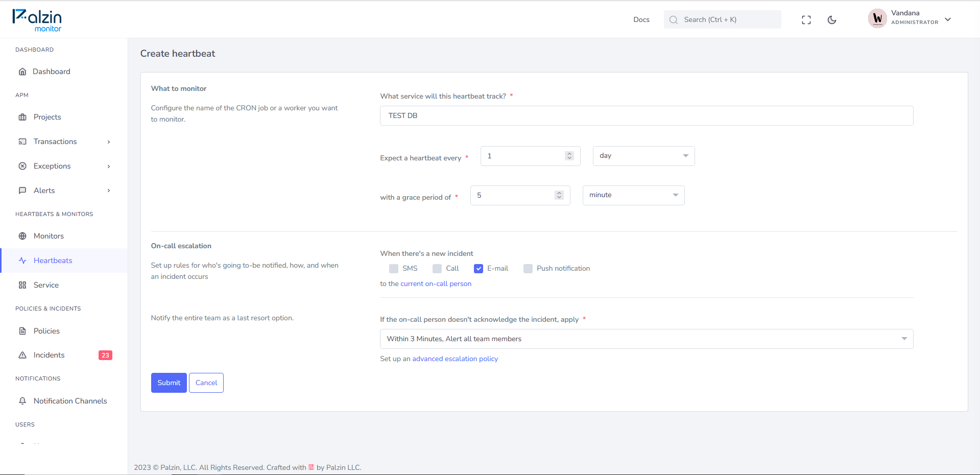Click the Incidents warning triangle icon

coord(22,355)
